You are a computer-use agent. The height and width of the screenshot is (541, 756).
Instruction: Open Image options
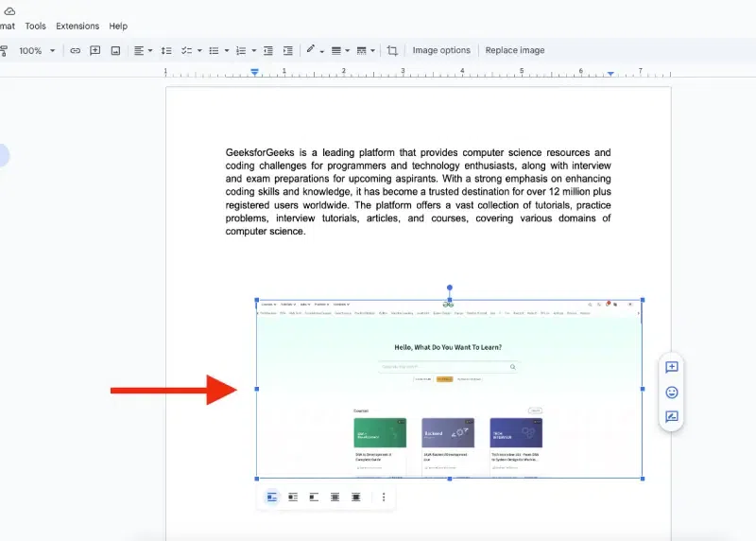click(x=441, y=50)
